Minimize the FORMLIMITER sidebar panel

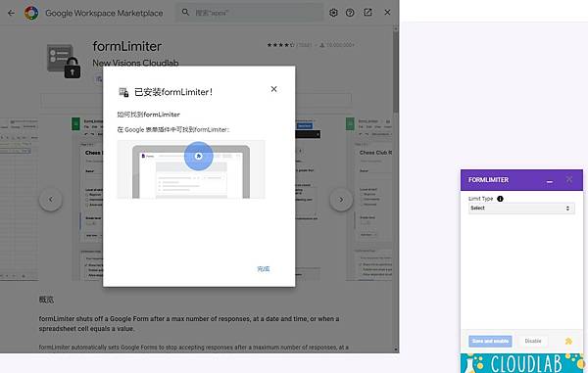coord(550,181)
